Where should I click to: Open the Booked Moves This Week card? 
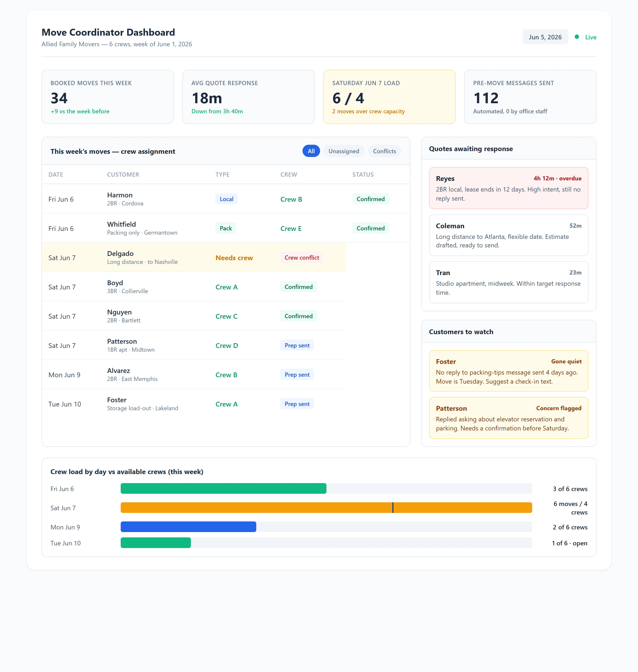[x=107, y=97]
